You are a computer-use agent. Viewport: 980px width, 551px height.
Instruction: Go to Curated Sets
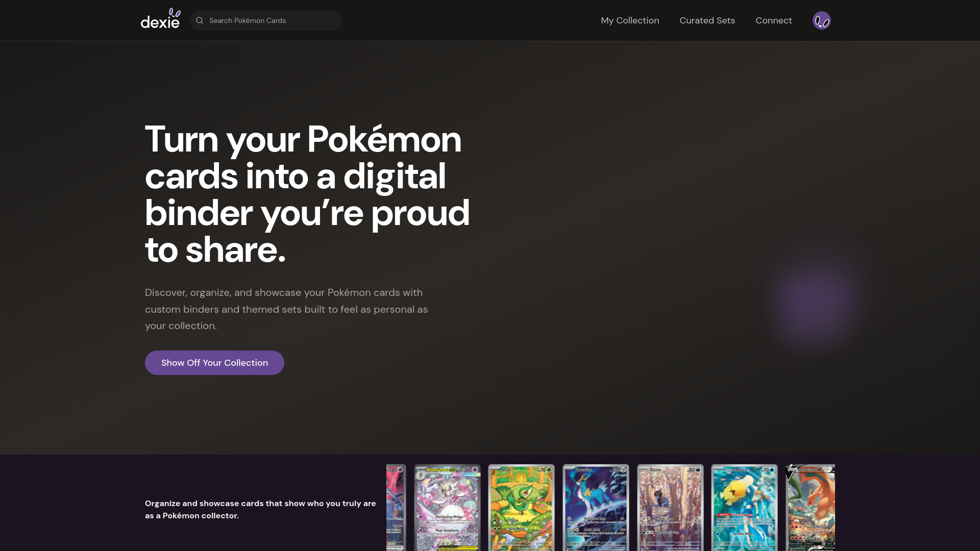click(707, 20)
